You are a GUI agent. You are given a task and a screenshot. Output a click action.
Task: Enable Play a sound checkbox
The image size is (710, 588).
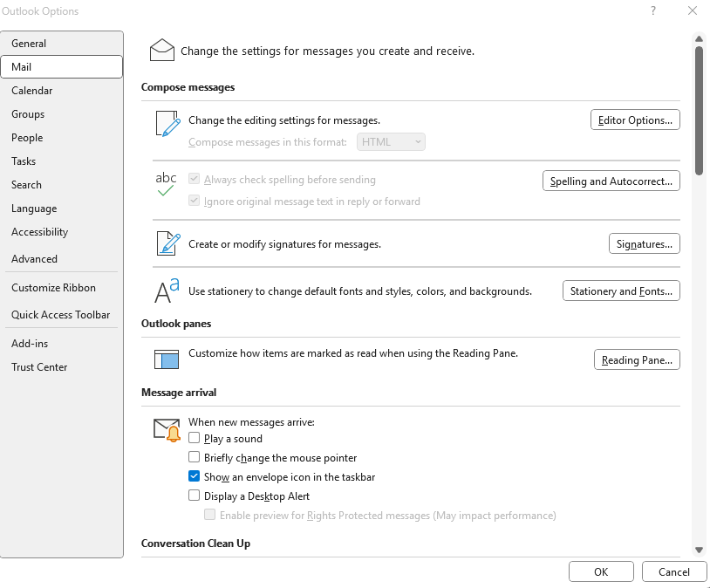tap(194, 438)
